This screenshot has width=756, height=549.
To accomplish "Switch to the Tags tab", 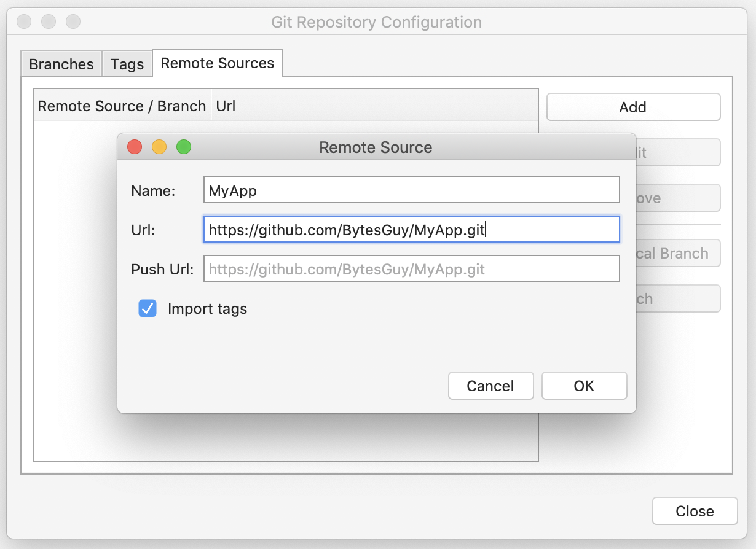I will pos(127,63).
